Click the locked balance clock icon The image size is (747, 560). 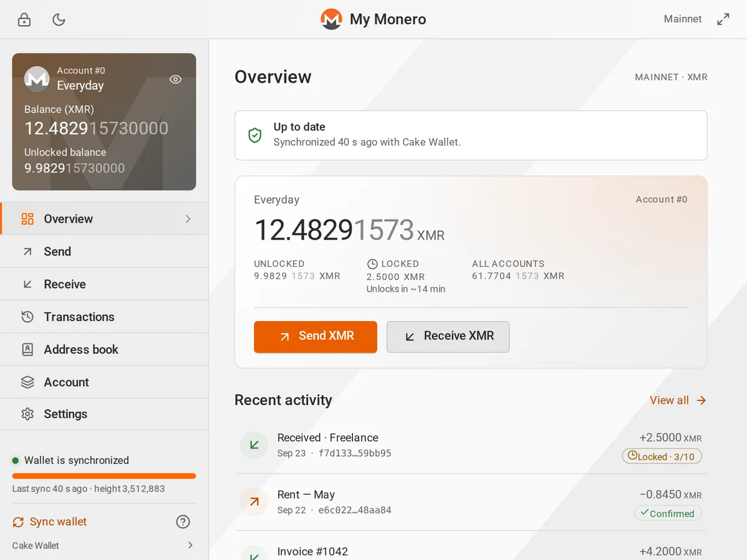(x=372, y=264)
